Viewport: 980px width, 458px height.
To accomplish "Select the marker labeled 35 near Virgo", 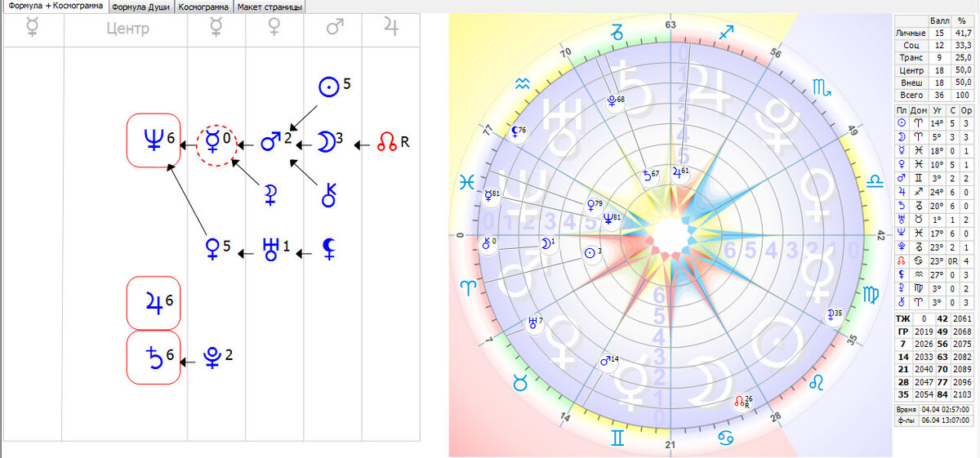I will (833, 314).
